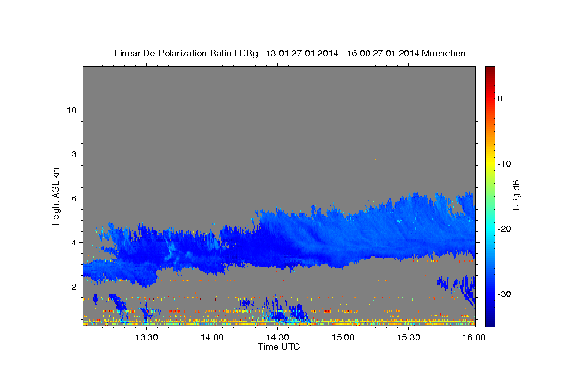Image resolution: width=588 pixels, height=392 pixels.
Task: Click the height label '2'
Action: pos(73,286)
